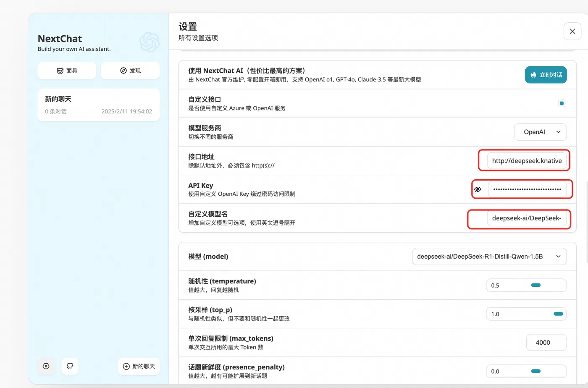588x388 pixels.
Task: Open settings via the sidebar gear icon
Action: click(46, 366)
